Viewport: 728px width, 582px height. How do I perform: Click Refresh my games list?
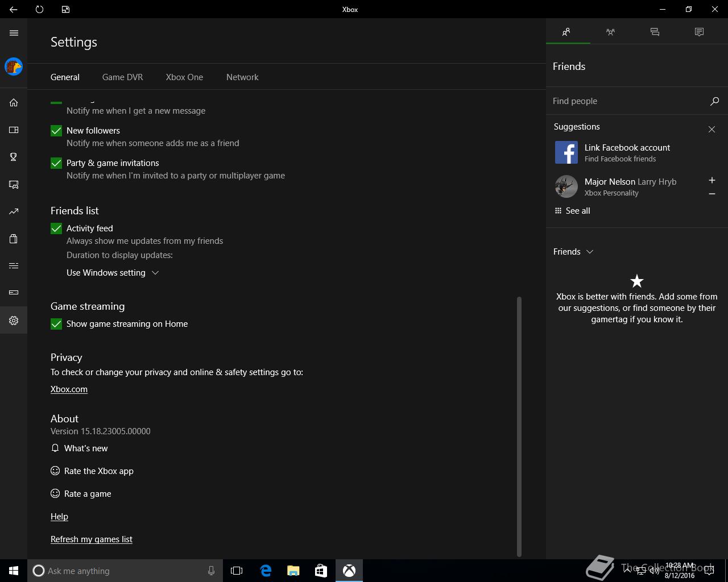(x=92, y=539)
